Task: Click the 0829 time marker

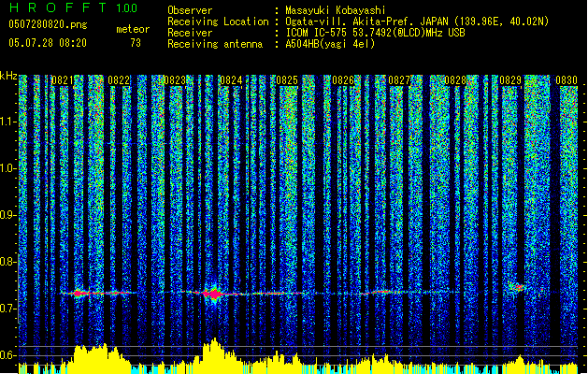Action: pos(510,80)
